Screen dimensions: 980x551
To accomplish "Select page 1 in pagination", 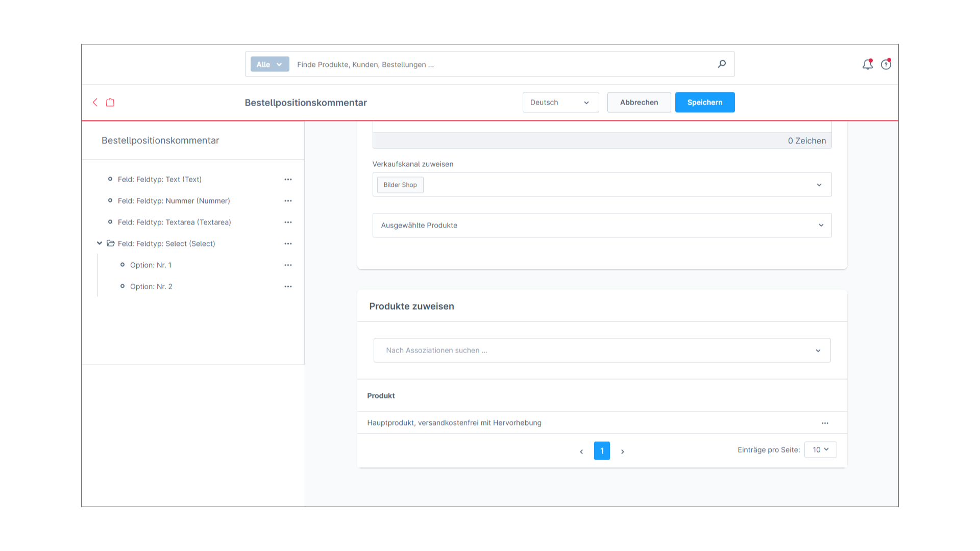I will pyautogui.click(x=602, y=451).
